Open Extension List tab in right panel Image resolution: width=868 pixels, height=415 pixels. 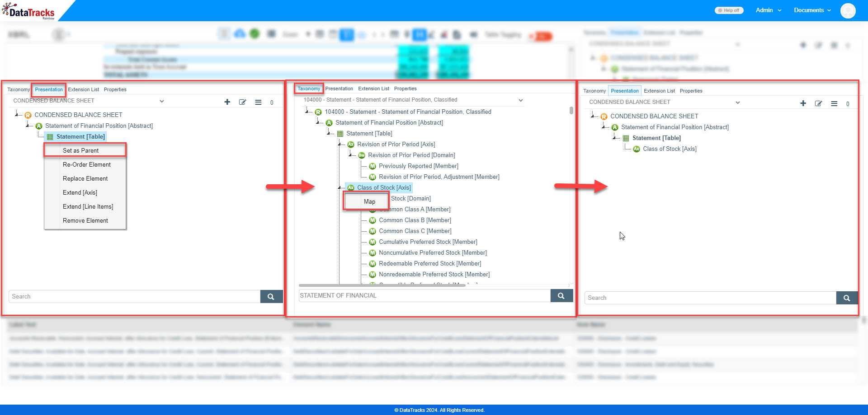(659, 91)
